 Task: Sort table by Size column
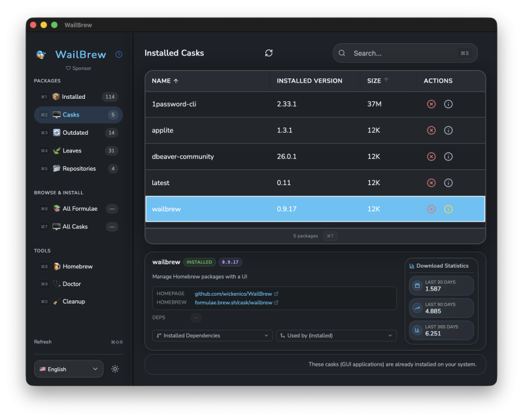pos(378,81)
